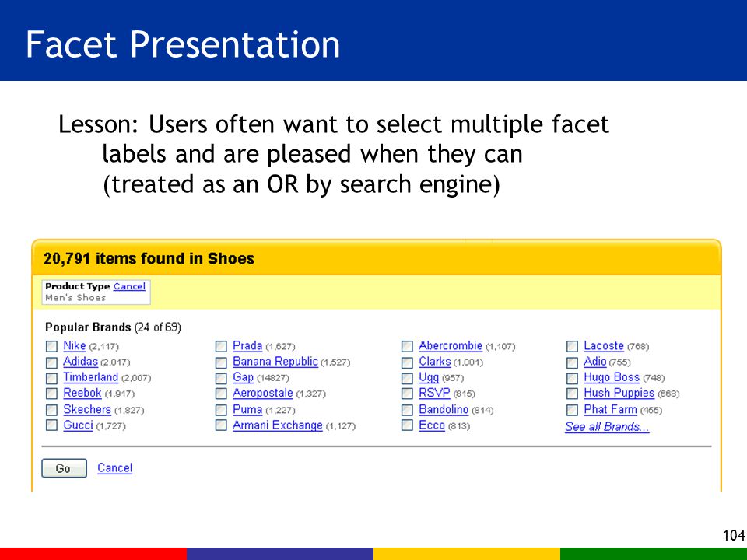Check the Hush Puppies checkbox

coord(572,394)
